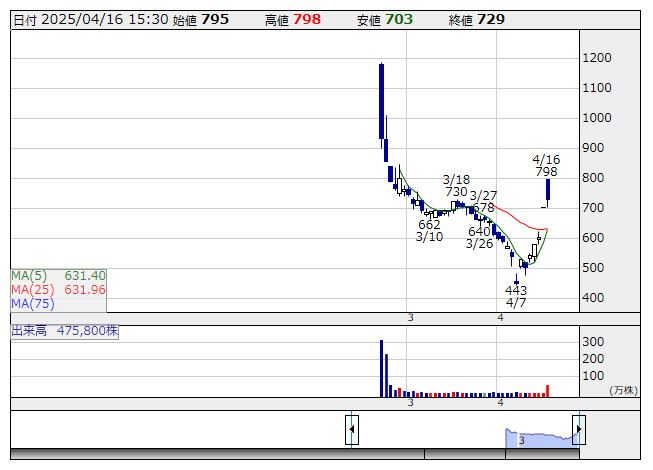Click the last red volume bar
The width and height of the screenshot is (653, 470).
pos(548,391)
